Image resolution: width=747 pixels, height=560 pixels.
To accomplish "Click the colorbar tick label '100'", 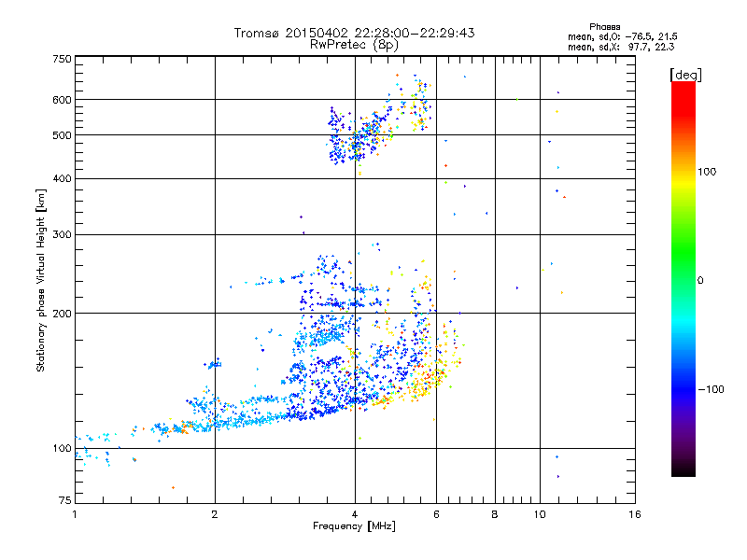I will point(707,172).
